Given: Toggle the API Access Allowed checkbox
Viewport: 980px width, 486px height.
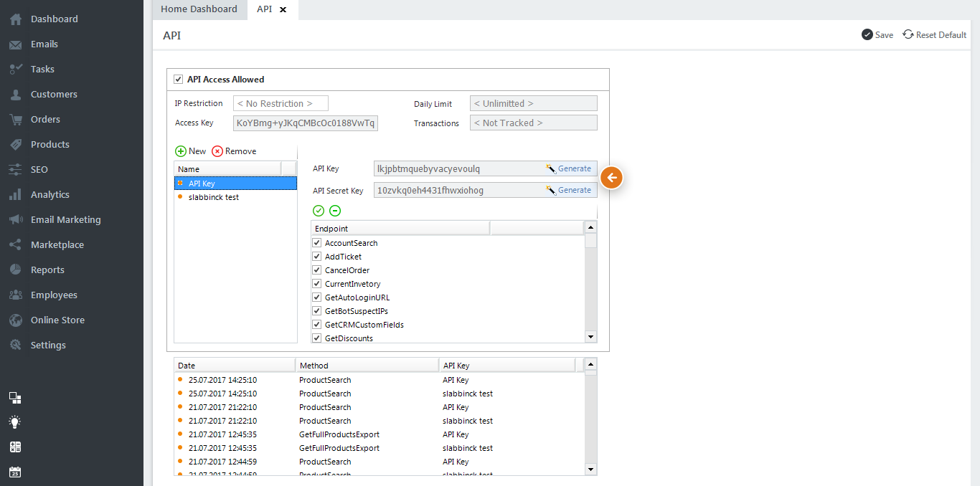Looking at the screenshot, I should 179,80.
